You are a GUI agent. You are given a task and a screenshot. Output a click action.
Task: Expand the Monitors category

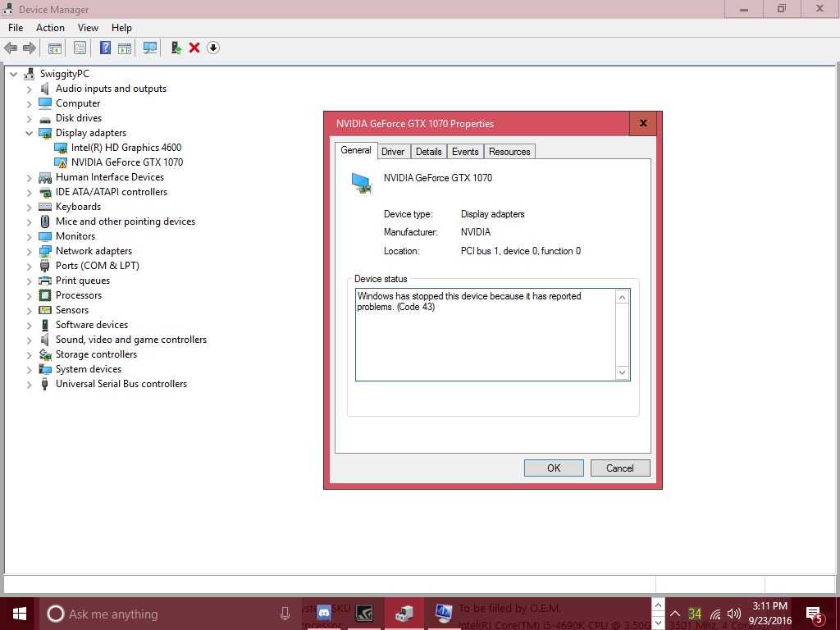(x=30, y=236)
